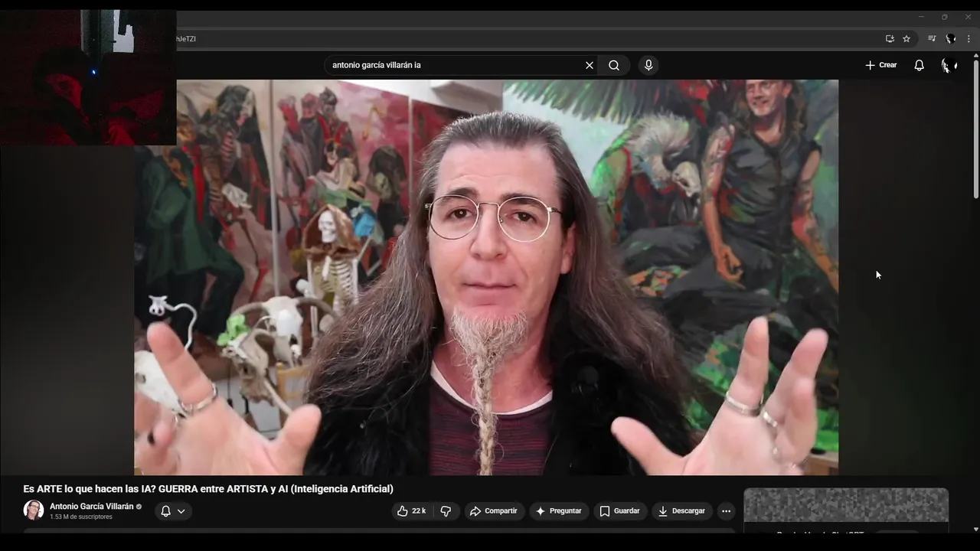980x551 pixels.
Task: Click the video title 'Es ARTE lo que hacen las IA?'
Action: click(208, 489)
